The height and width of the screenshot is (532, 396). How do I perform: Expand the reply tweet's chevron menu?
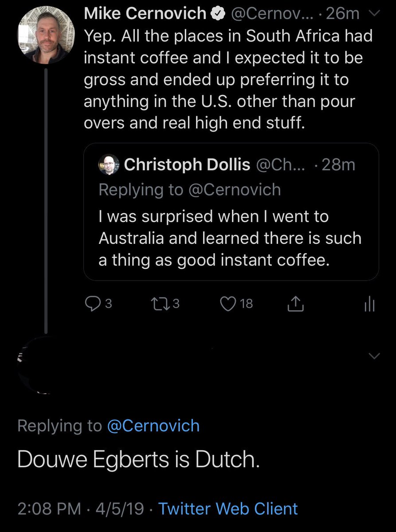(375, 355)
